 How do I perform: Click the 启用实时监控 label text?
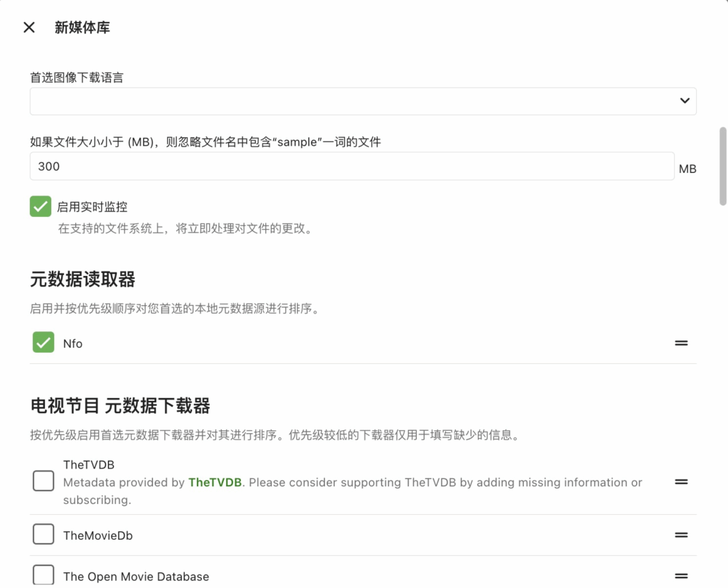coord(92,207)
